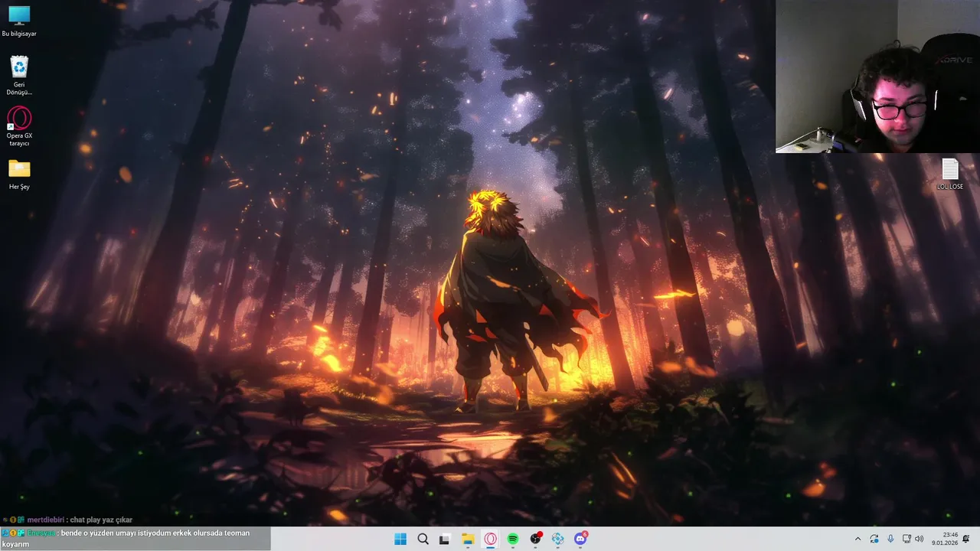
Task: Open File Explorer from the taskbar
Action: coord(468,539)
